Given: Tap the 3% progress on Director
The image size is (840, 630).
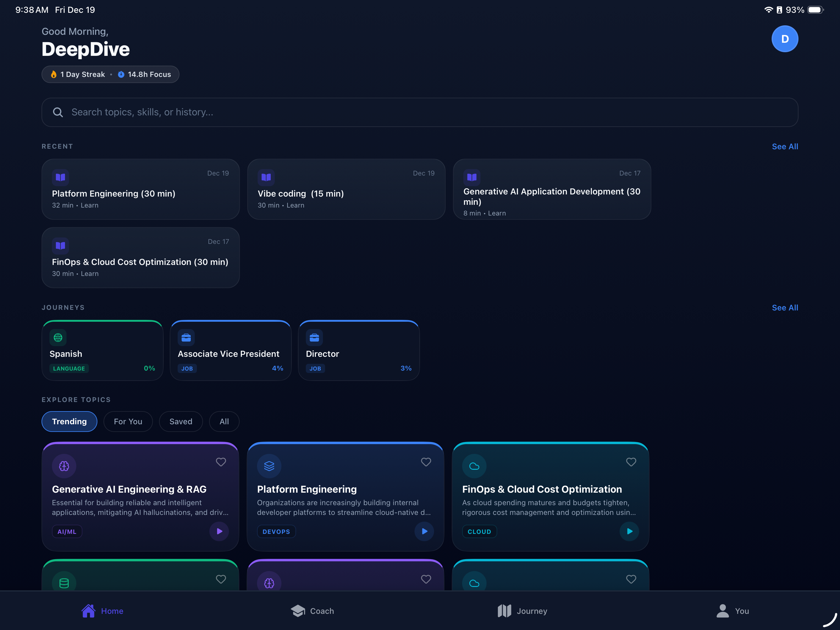Looking at the screenshot, I should tap(406, 368).
